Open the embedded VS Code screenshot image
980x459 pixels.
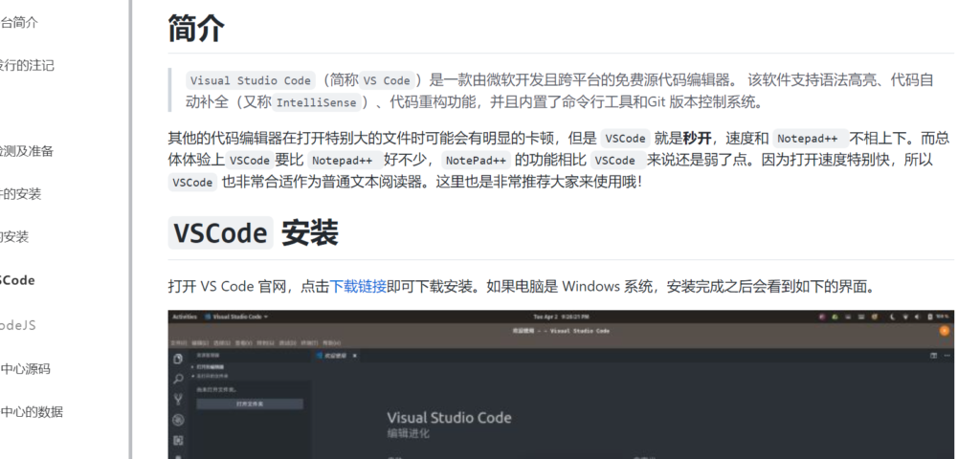pyautogui.click(x=561, y=384)
